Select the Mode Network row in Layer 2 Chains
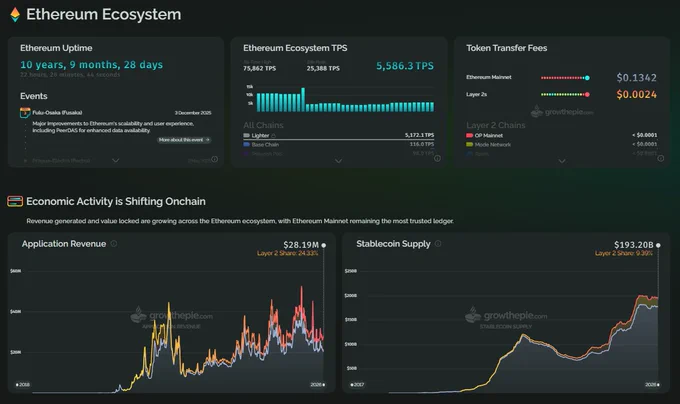Viewport: 680px width, 404px height. (562, 144)
